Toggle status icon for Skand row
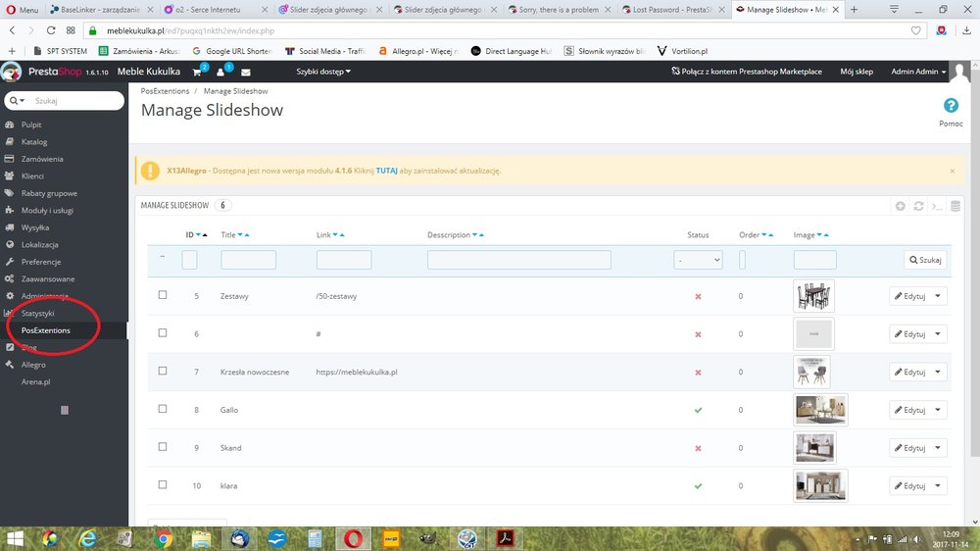This screenshot has height=551, width=980. click(x=698, y=448)
